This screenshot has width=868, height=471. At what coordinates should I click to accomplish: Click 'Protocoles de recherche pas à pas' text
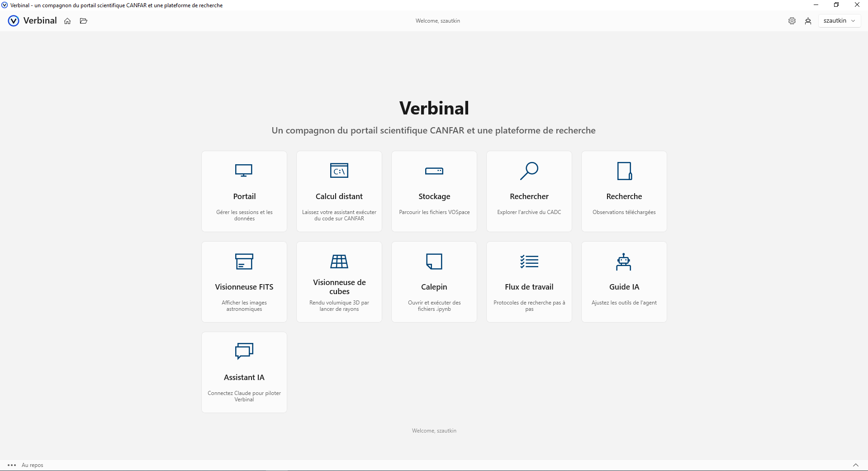click(x=529, y=306)
